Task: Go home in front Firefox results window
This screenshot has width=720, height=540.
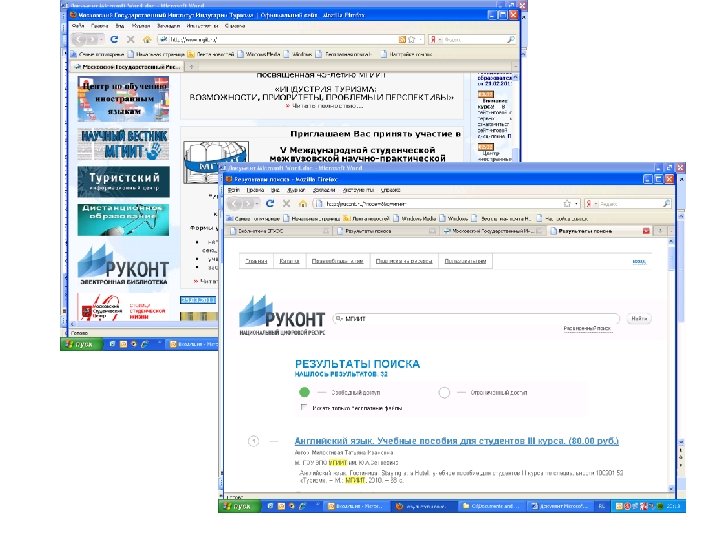Action: pos(303,203)
